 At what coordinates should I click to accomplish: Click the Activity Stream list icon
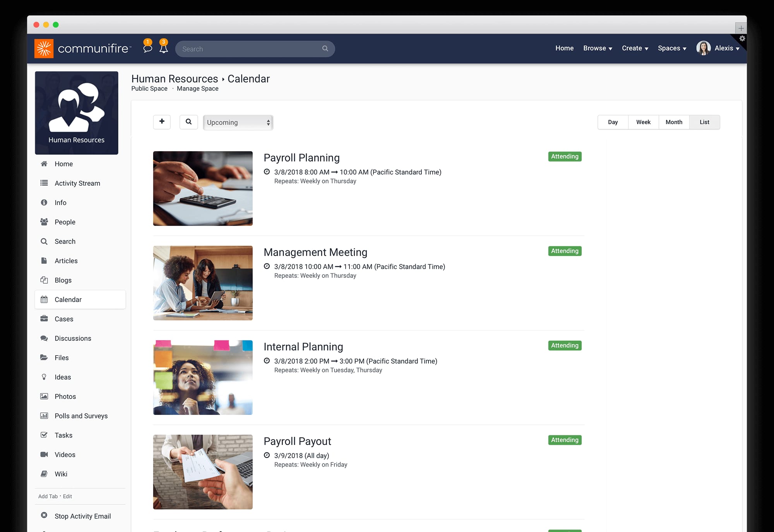[x=44, y=183]
